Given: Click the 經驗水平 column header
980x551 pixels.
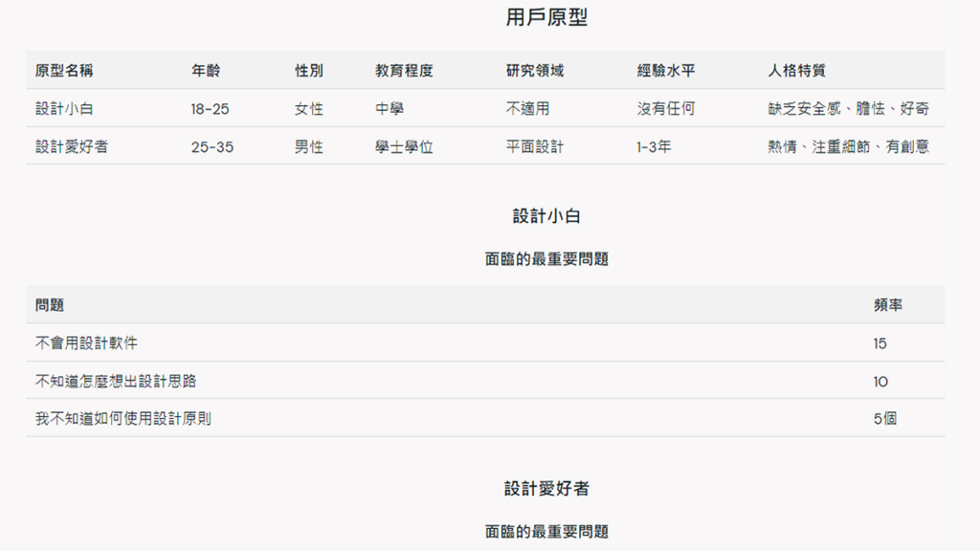Looking at the screenshot, I should (x=666, y=71).
